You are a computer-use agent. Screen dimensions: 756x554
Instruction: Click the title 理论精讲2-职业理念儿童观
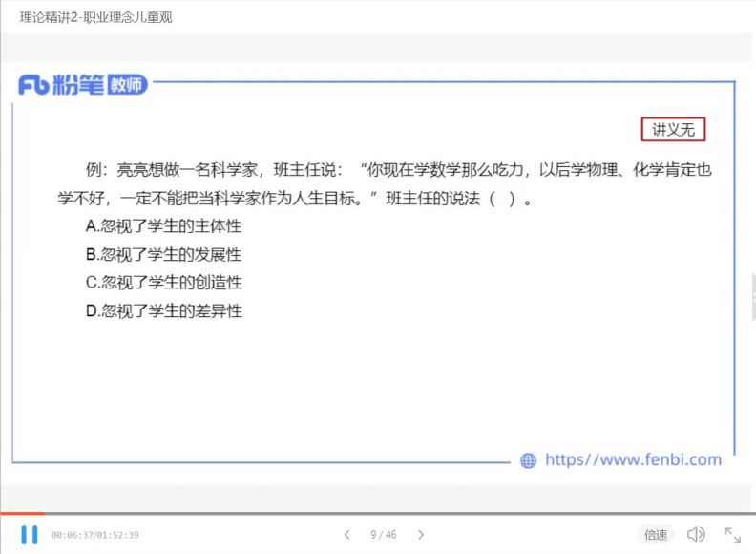click(96, 17)
